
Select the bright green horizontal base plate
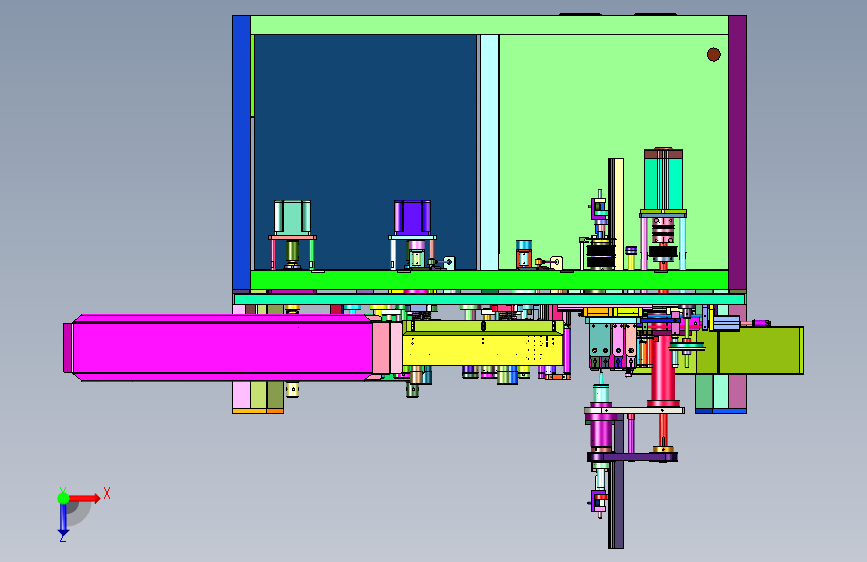(x=489, y=279)
